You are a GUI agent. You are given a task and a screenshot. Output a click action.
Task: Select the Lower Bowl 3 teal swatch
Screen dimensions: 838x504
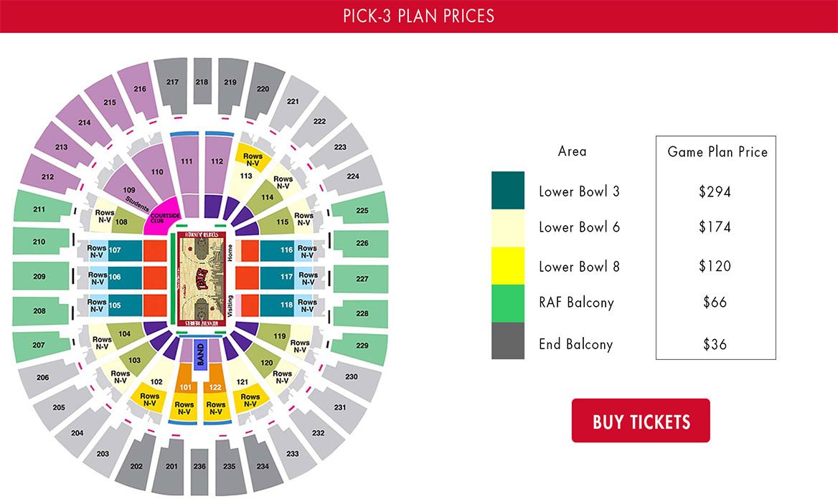coord(508,190)
